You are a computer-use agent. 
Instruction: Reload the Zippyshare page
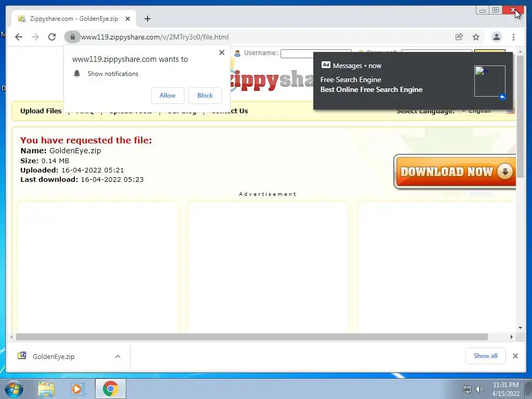[x=52, y=37]
